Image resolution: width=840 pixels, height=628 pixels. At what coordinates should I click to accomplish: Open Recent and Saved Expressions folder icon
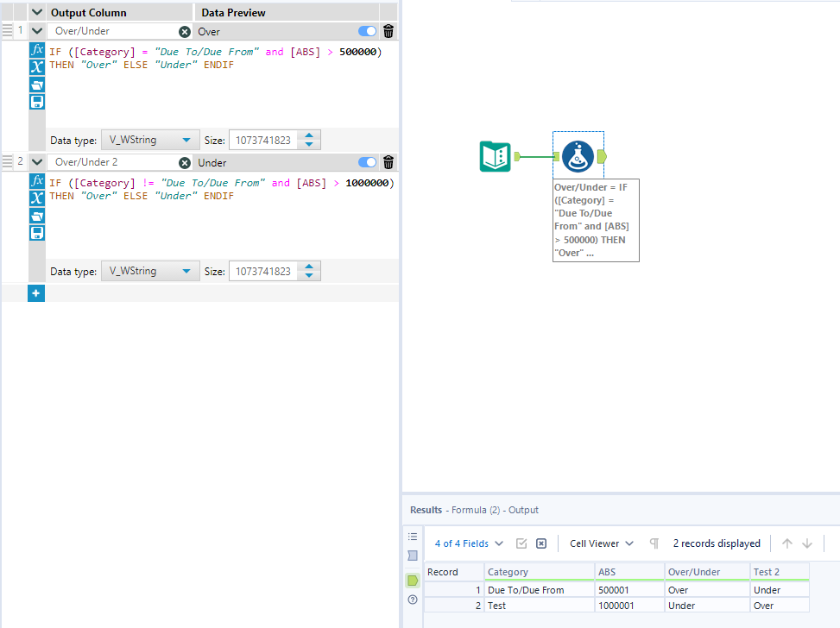(x=35, y=85)
